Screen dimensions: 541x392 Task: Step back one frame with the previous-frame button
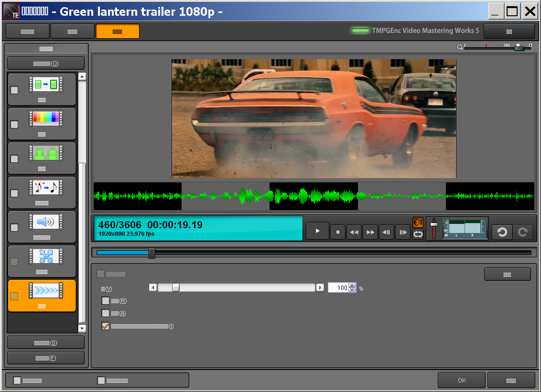coord(387,232)
